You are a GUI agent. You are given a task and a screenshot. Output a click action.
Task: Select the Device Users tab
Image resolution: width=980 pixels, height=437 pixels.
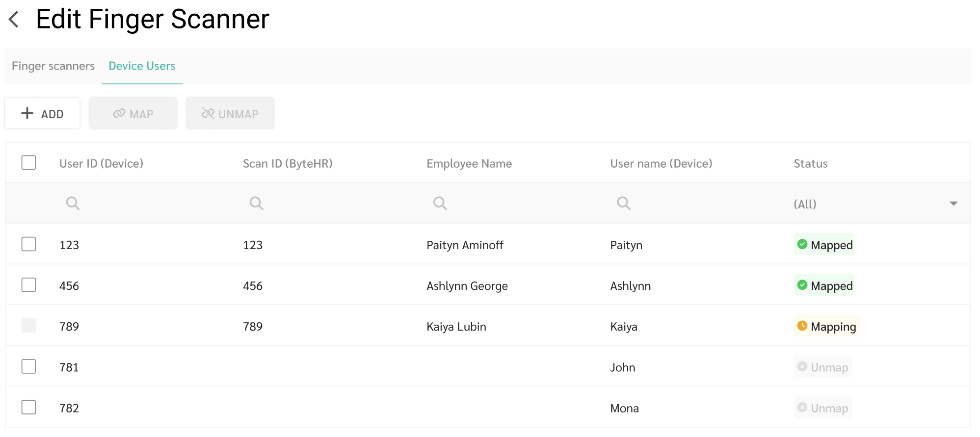click(142, 66)
